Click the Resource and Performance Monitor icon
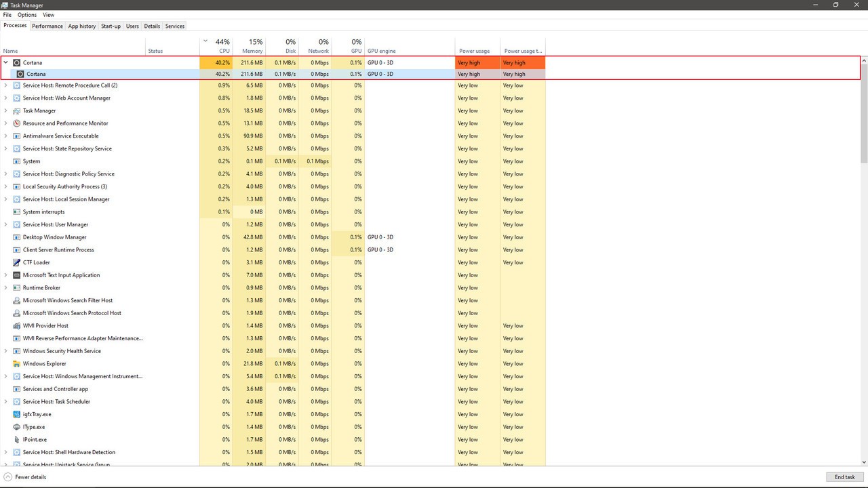Viewport: 868px width, 488px height. pyautogui.click(x=17, y=123)
